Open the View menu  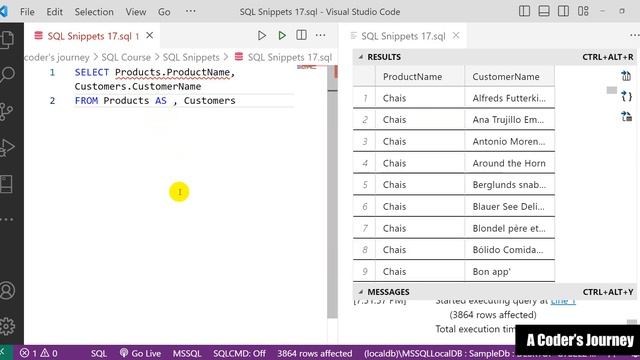click(x=136, y=12)
